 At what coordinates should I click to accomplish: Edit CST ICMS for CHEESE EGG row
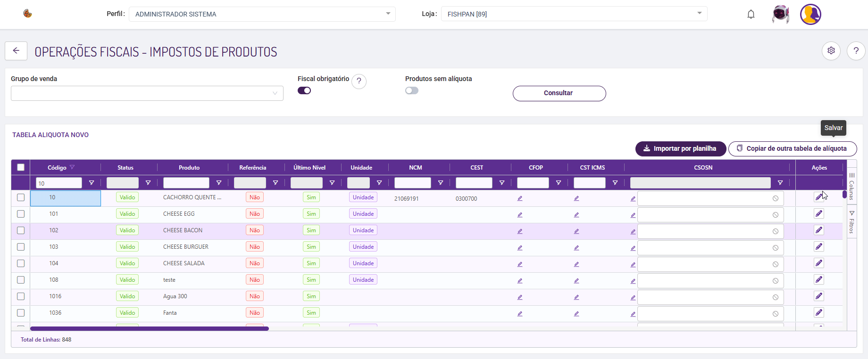pos(576,215)
